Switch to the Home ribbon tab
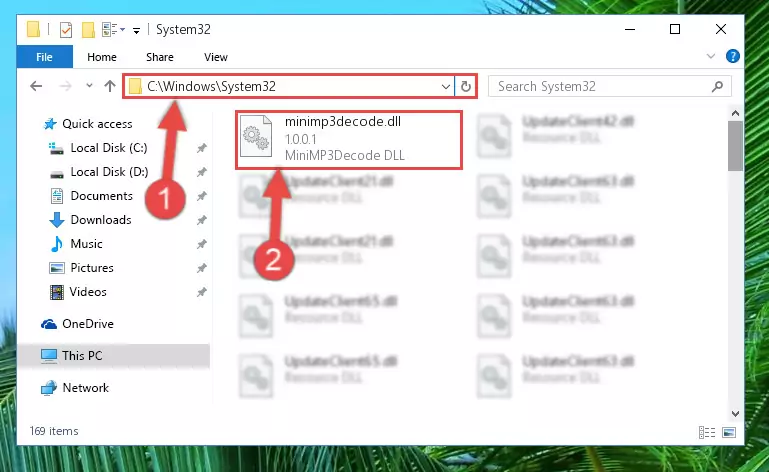Screen dimensions: 769x472 pyautogui.click(x=102, y=57)
